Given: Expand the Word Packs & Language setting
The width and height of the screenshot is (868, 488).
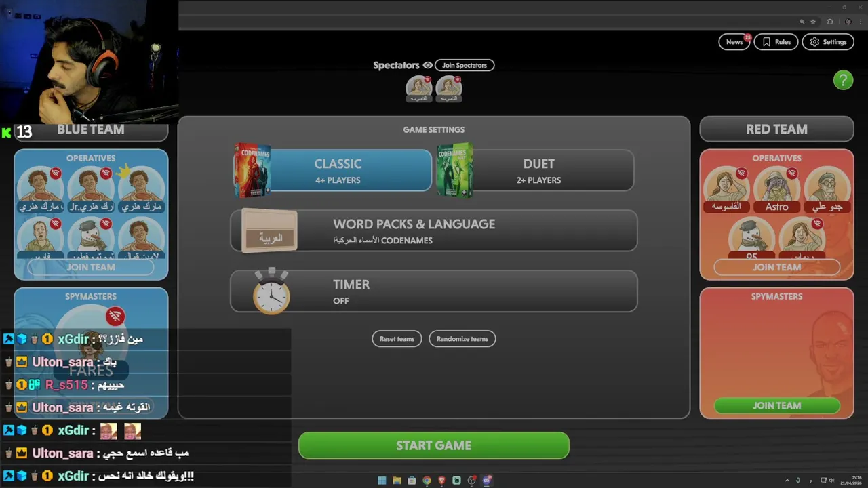Looking at the screenshot, I should click(434, 230).
